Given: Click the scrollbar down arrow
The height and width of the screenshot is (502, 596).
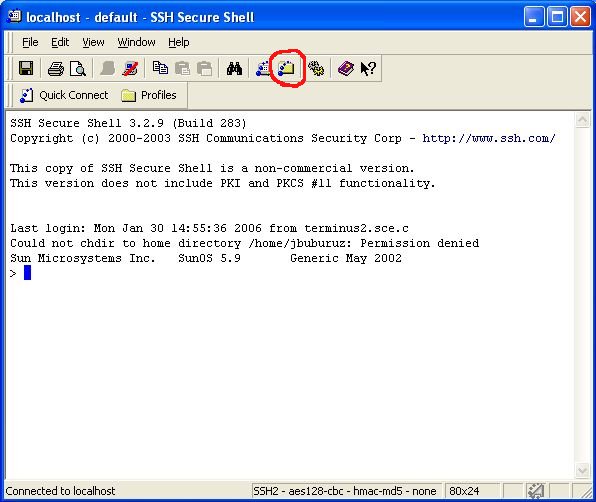Looking at the screenshot, I should pos(582,470).
